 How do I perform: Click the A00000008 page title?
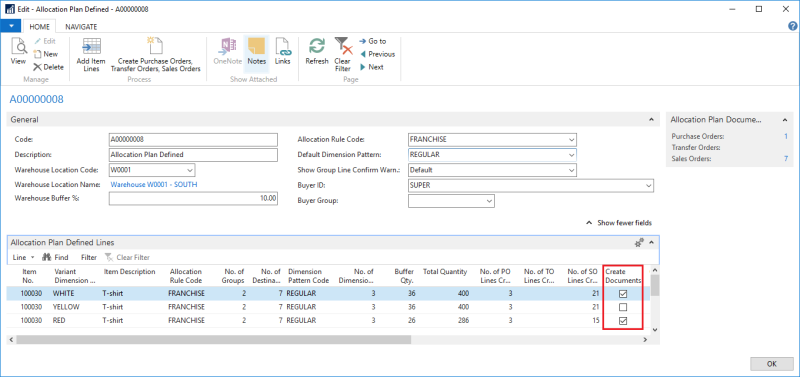click(37, 99)
